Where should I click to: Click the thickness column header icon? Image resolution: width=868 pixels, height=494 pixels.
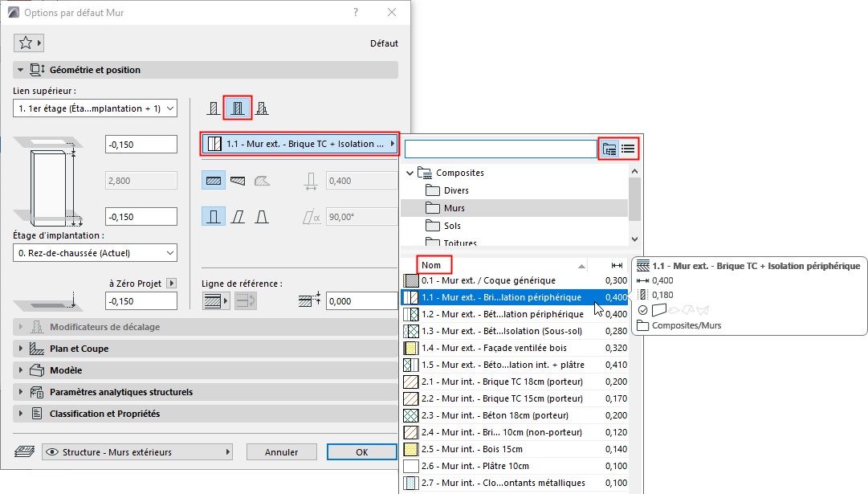pyautogui.click(x=617, y=265)
